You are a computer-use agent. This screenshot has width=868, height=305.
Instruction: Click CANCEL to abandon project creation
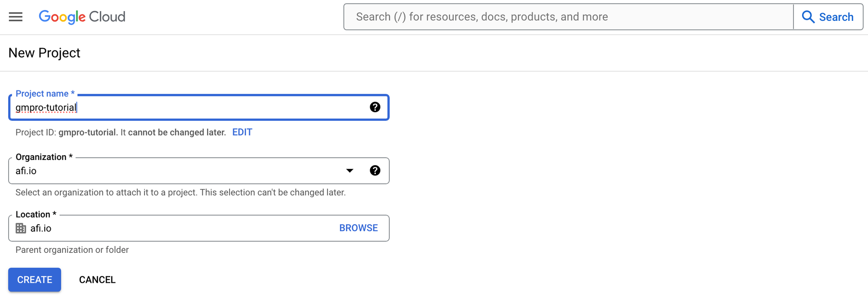tap(97, 279)
